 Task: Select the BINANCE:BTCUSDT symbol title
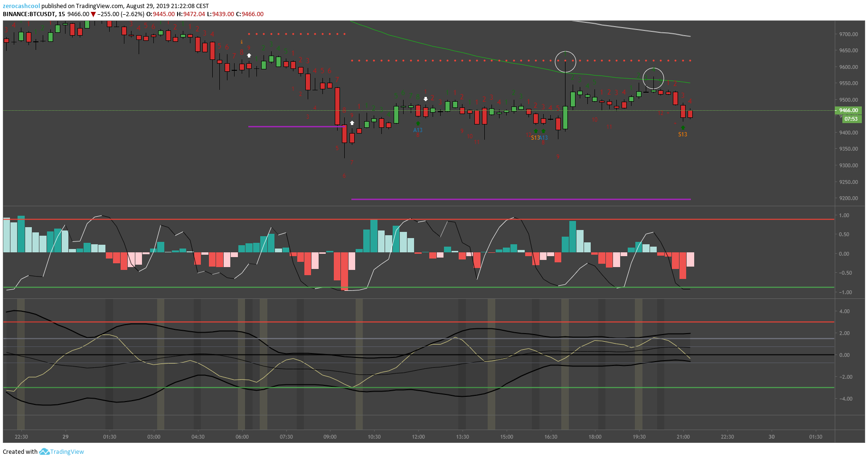29,14
